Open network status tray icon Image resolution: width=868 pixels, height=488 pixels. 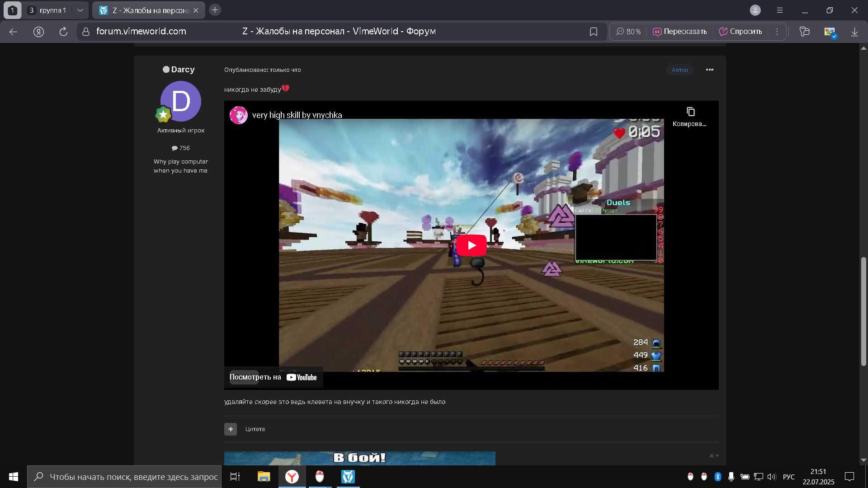[759, 477]
